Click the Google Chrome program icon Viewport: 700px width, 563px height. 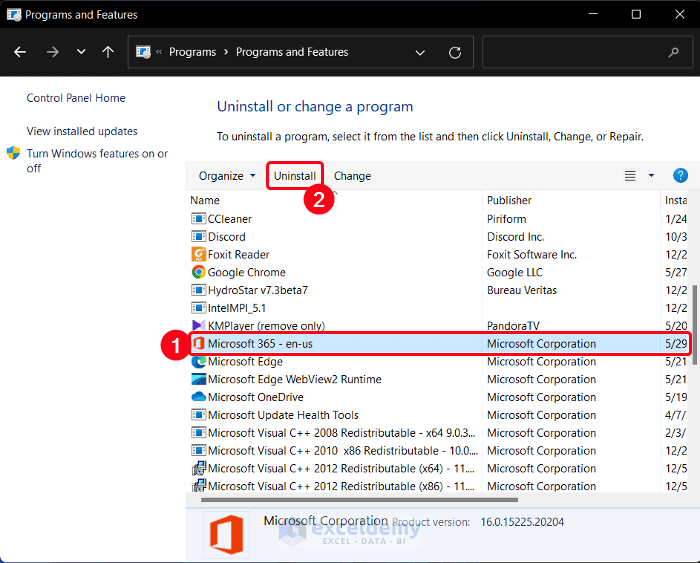[198, 272]
